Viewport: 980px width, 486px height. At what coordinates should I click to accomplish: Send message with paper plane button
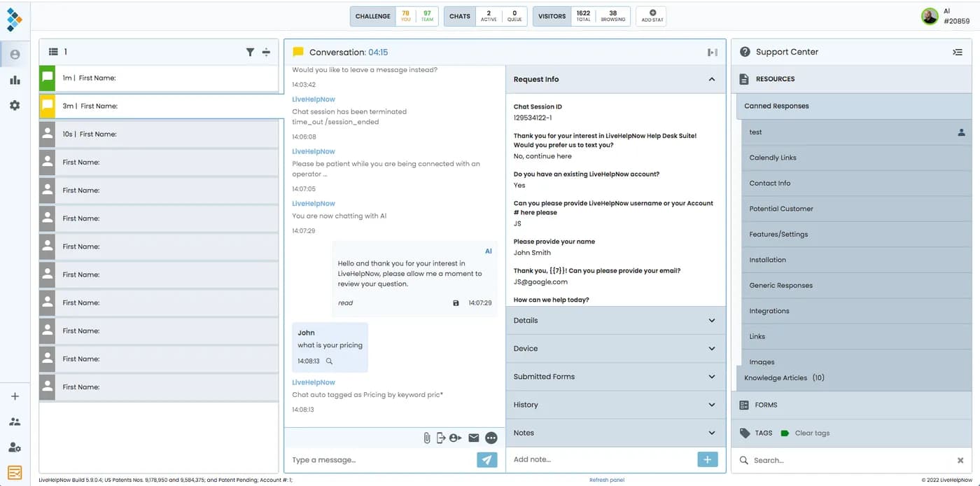[x=487, y=459]
